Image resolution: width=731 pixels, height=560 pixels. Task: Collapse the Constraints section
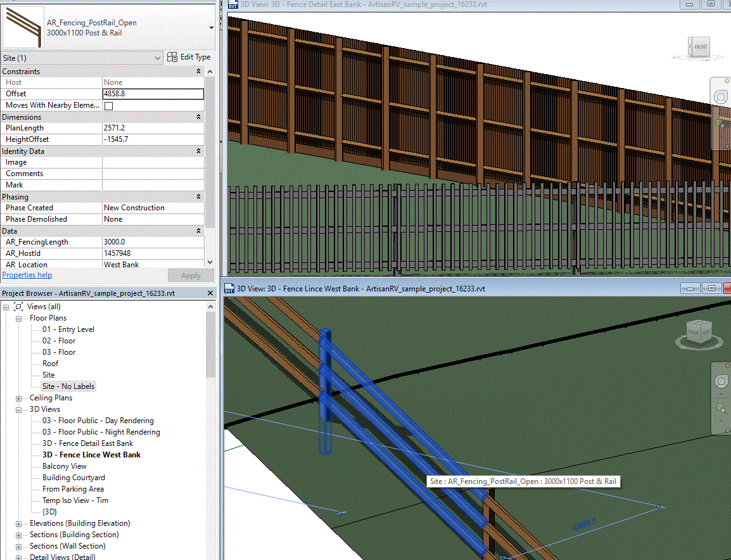(x=199, y=72)
